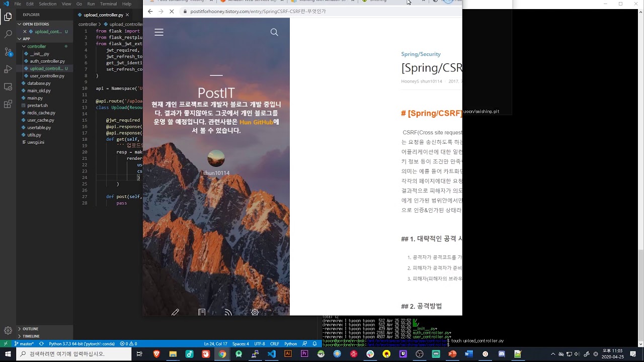Open Microsoft Word from the taskbar
This screenshot has height=362, width=644.
pyautogui.click(x=469, y=354)
